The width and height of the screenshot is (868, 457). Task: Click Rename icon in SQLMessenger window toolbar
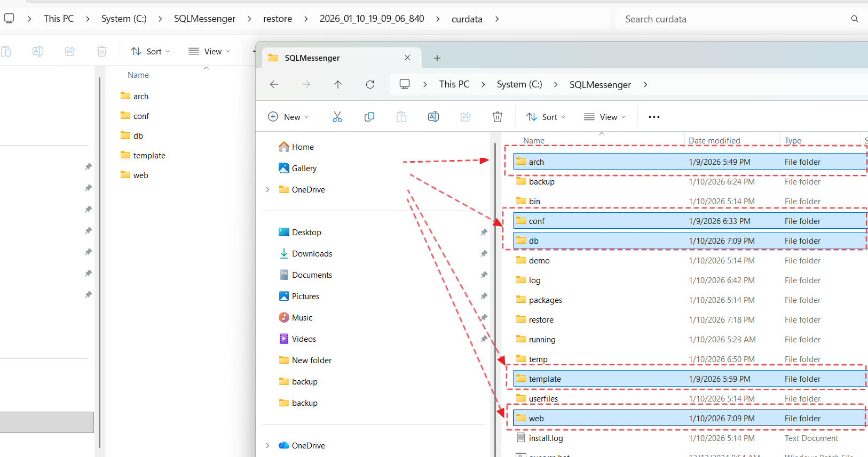click(433, 117)
